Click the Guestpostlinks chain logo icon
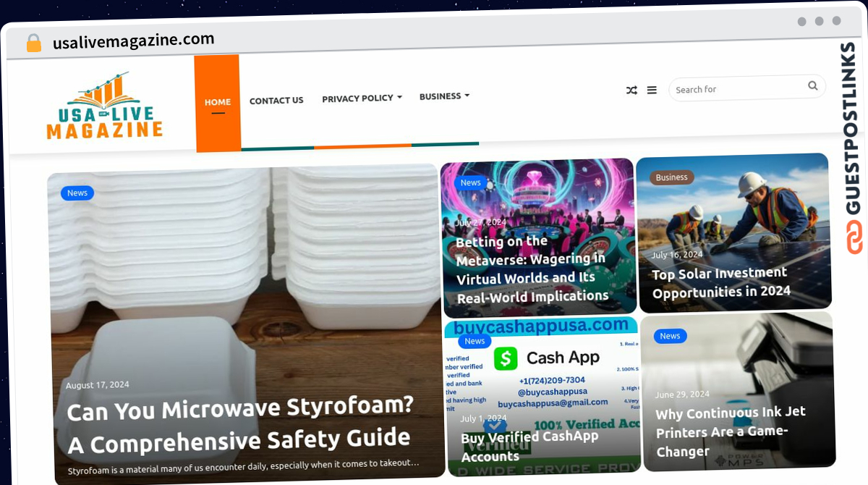 855,238
